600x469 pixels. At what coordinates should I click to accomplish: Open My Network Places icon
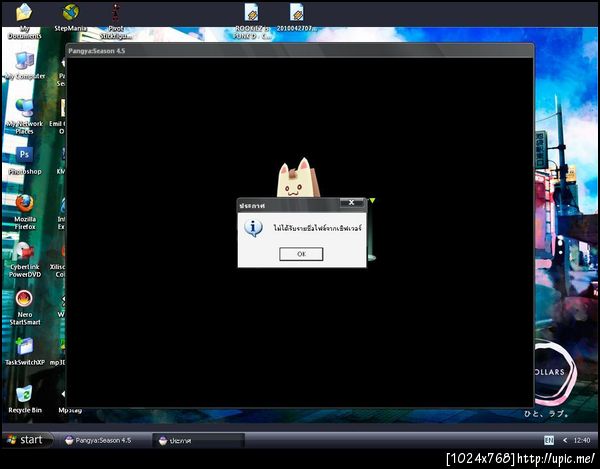click(x=25, y=116)
